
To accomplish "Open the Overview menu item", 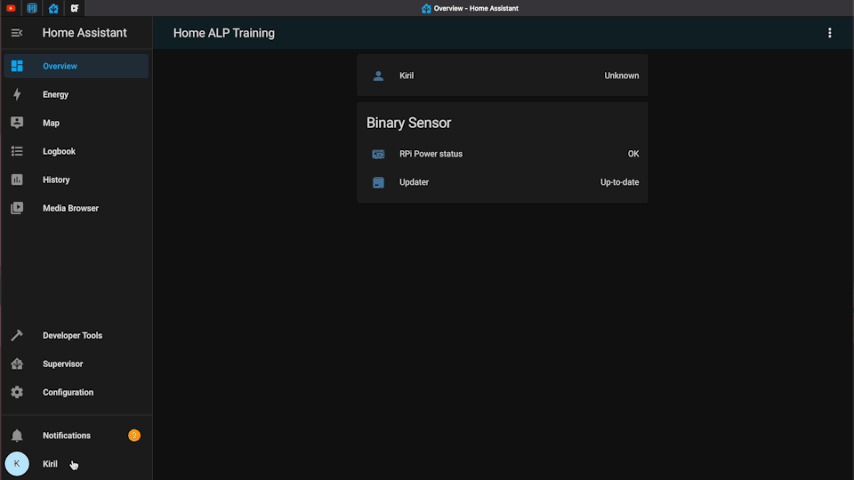I will (x=76, y=66).
